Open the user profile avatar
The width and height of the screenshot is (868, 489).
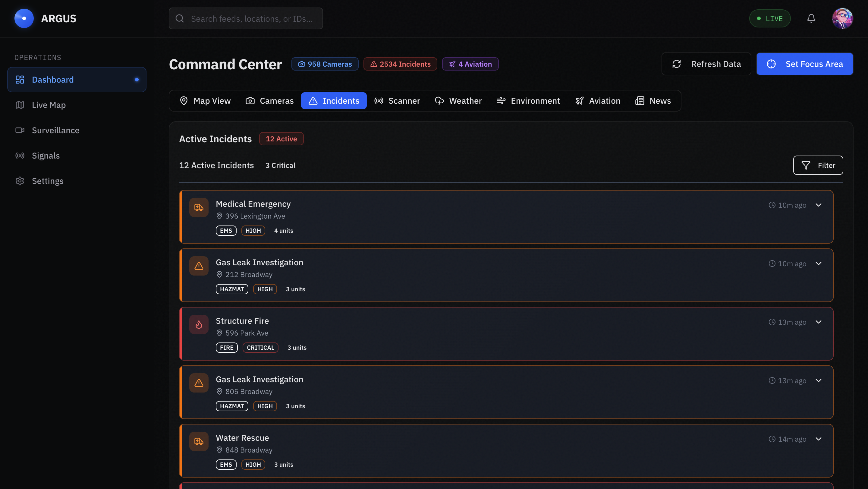[842, 18]
